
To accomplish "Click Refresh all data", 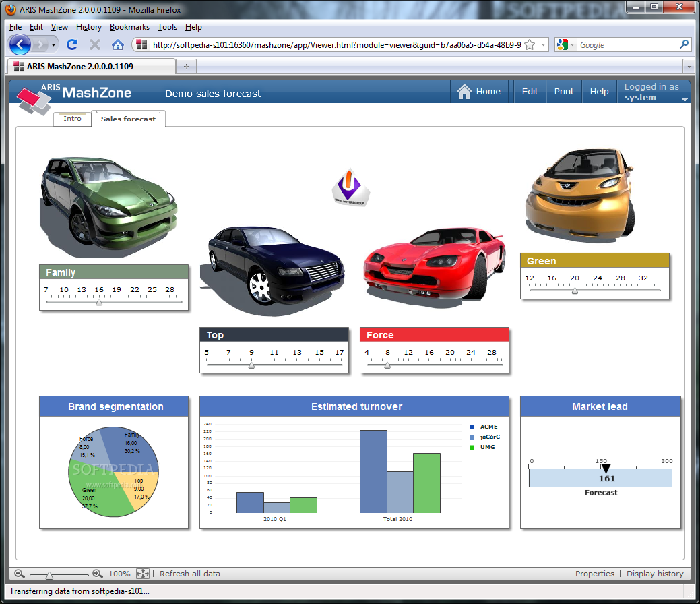I will pyautogui.click(x=190, y=574).
